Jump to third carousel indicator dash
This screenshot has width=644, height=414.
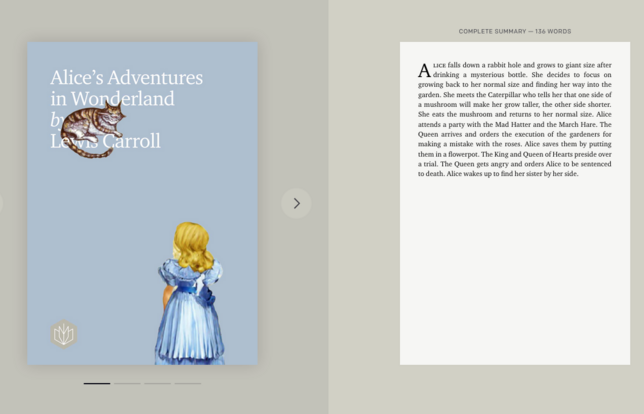[157, 383]
